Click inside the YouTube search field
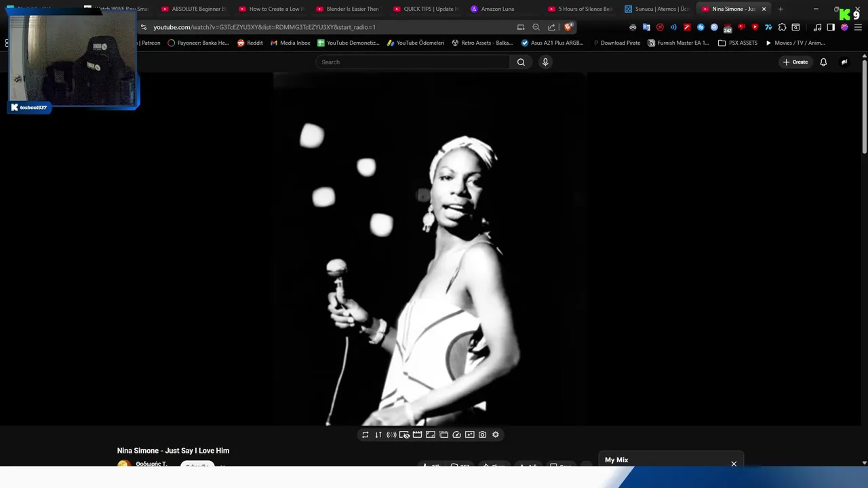 pos(412,62)
